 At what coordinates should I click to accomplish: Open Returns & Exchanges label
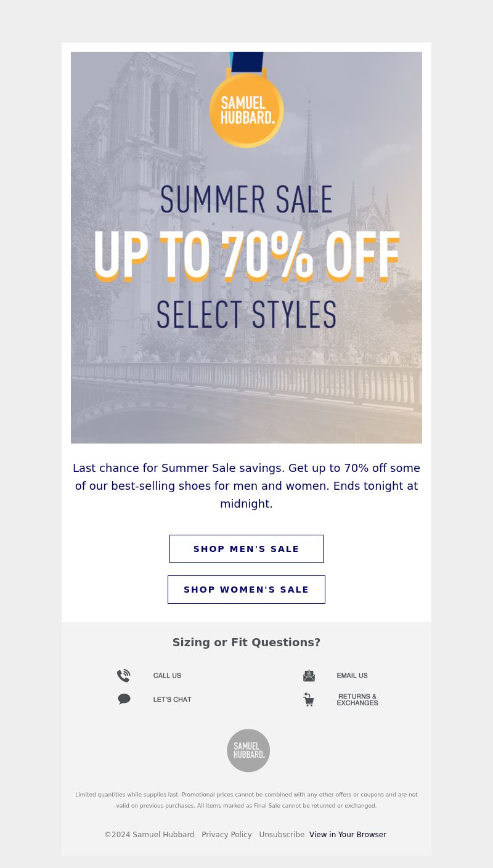[357, 699]
